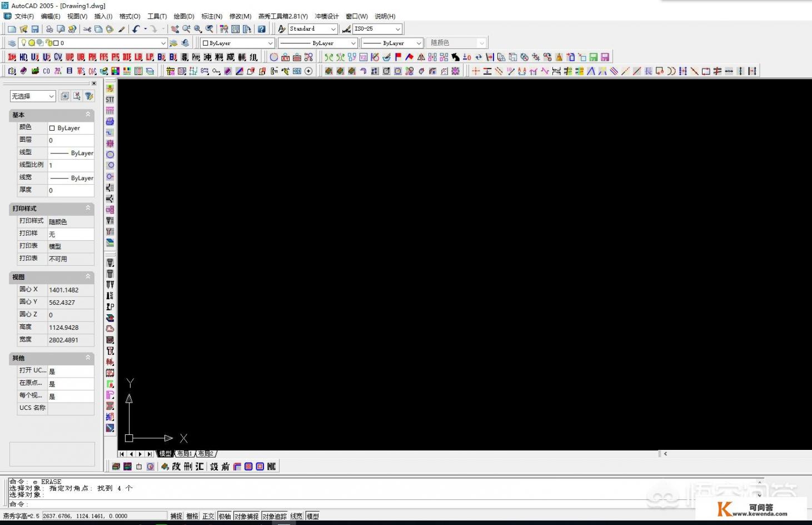This screenshot has height=525, width=812.
Task: Toggle pickadd selection mode icon in properties
Action: (x=65, y=96)
